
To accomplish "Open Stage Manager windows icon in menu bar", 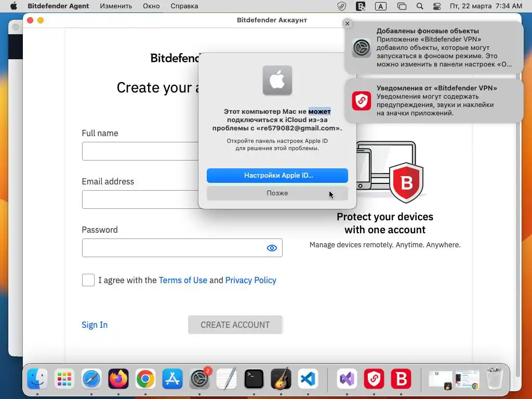I will click(402, 6).
